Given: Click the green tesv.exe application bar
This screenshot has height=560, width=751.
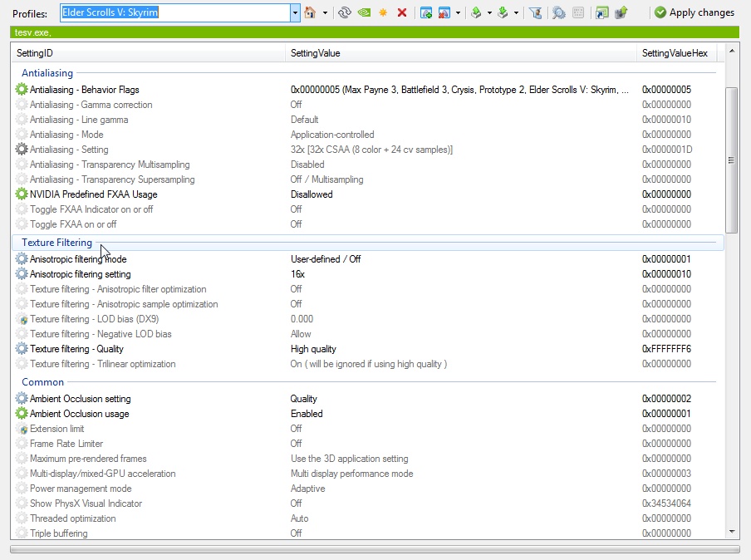Looking at the screenshot, I should point(375,32).
